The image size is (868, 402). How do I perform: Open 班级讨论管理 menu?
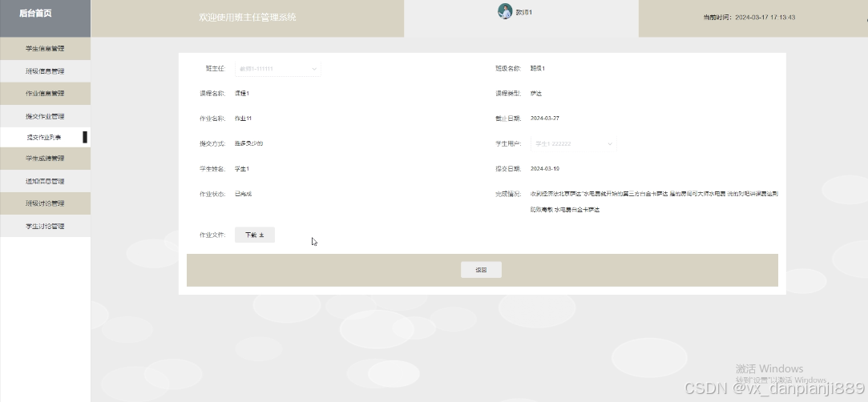[45, 203]
